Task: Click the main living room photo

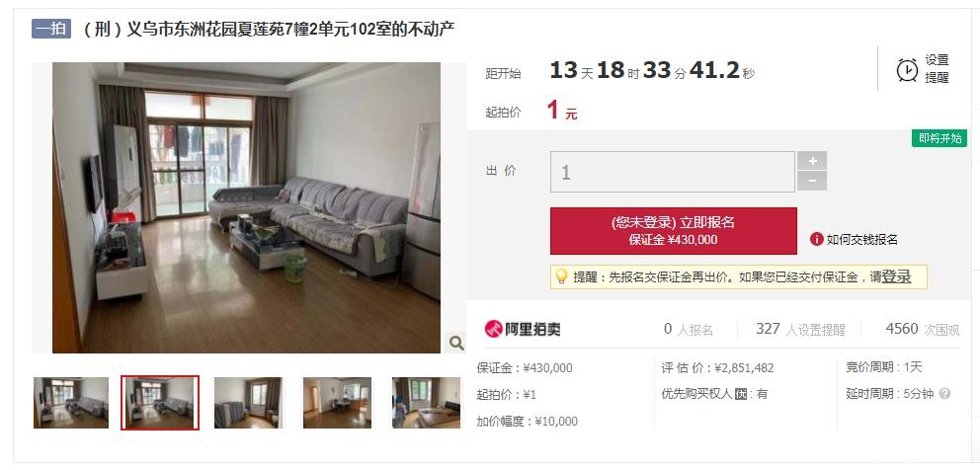Action: (x=246, y=207)
